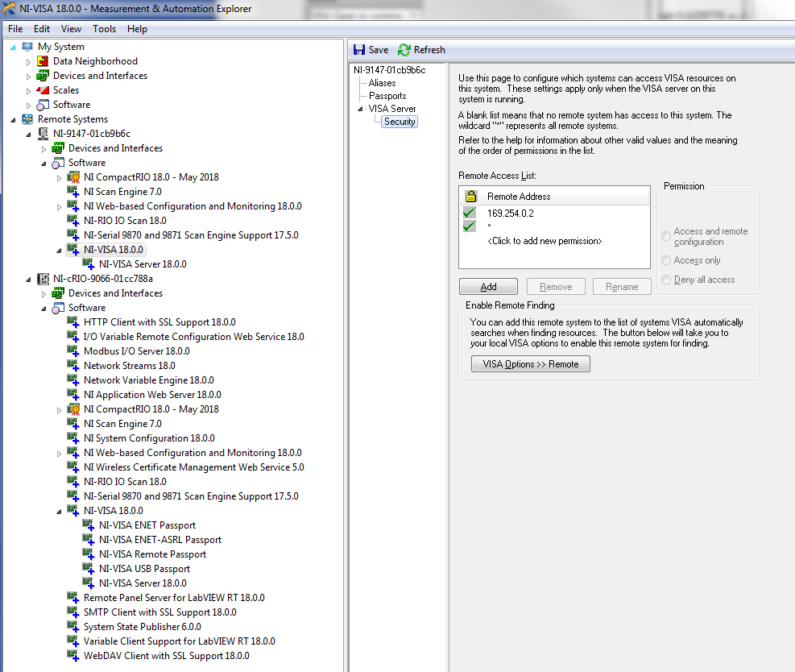Collapse the VISA Server node

point(361,109)
